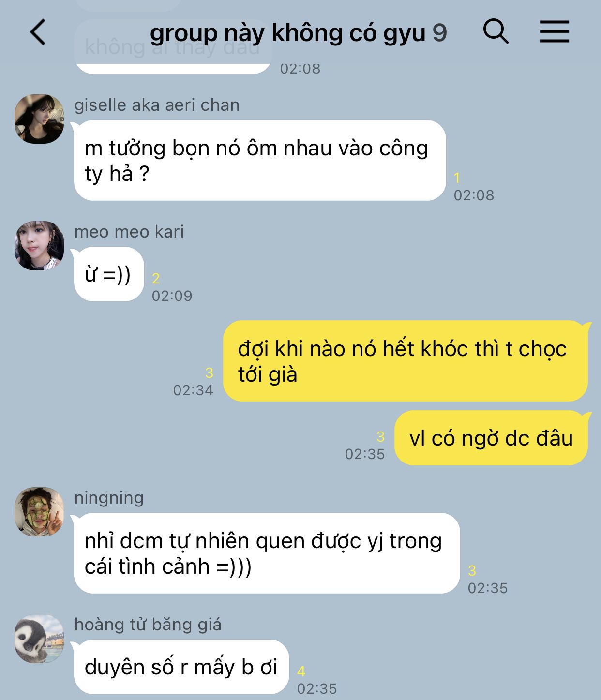The image size is (601, 700).
Task: Tap the 'ừ =))' message bubble
Action: pyautogui.click(x=108, y=274)
